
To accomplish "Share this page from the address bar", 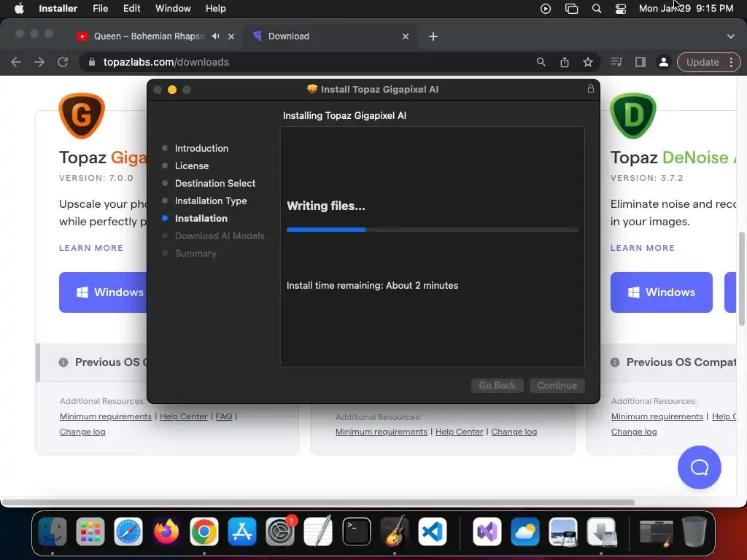I will [x=565, y=62].
